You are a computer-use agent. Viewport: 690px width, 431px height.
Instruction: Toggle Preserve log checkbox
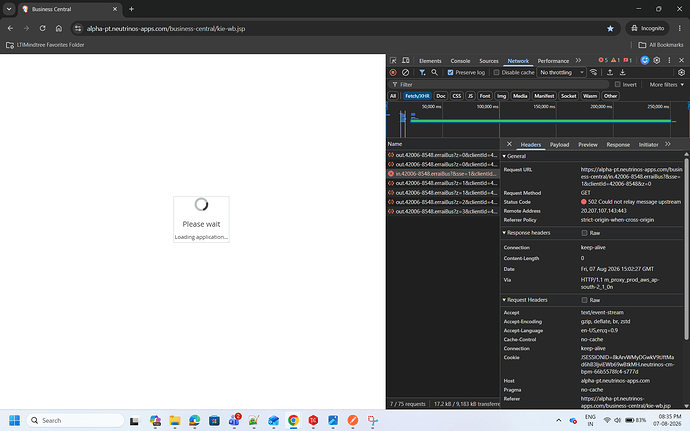point(450,73)
